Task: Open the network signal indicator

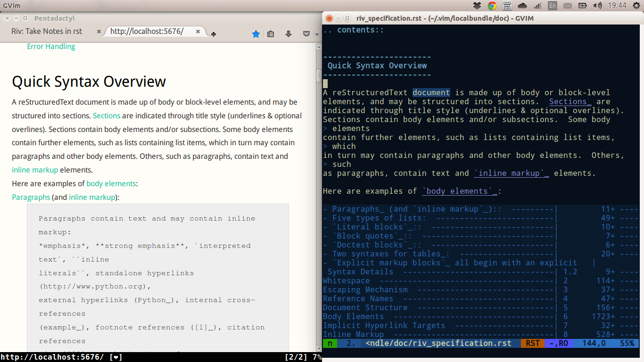Action: point(537,6)
